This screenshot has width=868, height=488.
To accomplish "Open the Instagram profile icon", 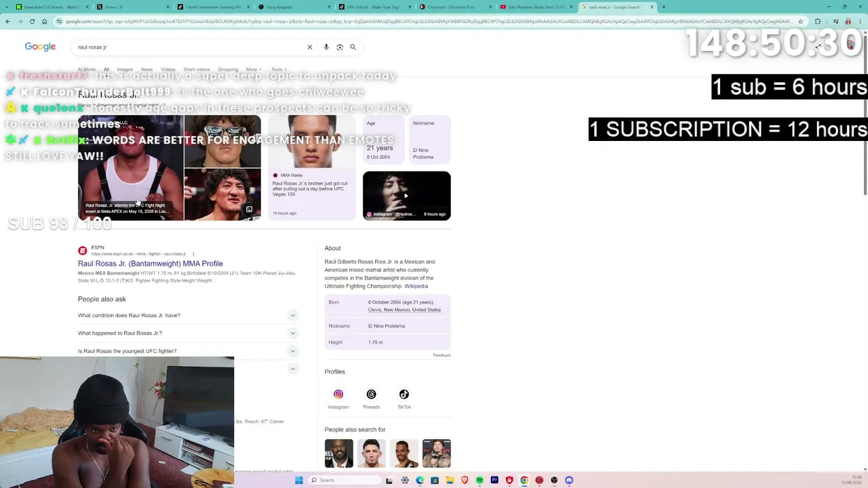I will pos(338,394).
